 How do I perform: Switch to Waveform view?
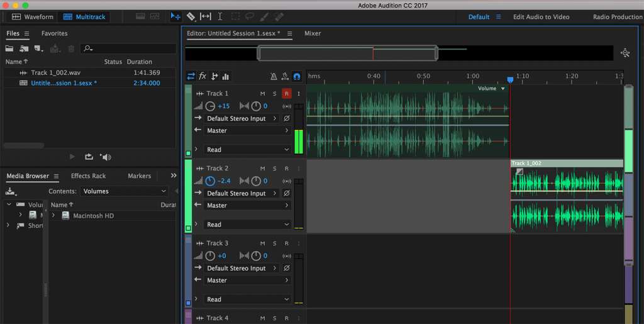pos(31,17)
